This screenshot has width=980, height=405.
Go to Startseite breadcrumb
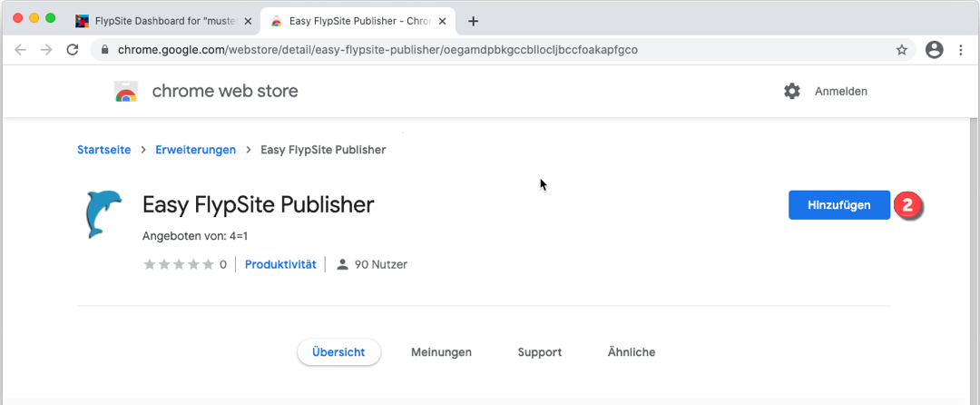coord(103,149)
